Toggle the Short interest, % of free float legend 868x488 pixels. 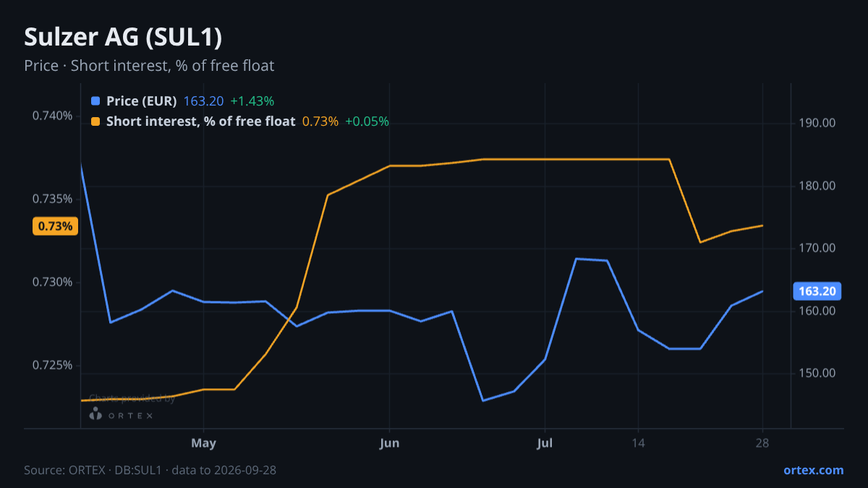coord(200,121)
